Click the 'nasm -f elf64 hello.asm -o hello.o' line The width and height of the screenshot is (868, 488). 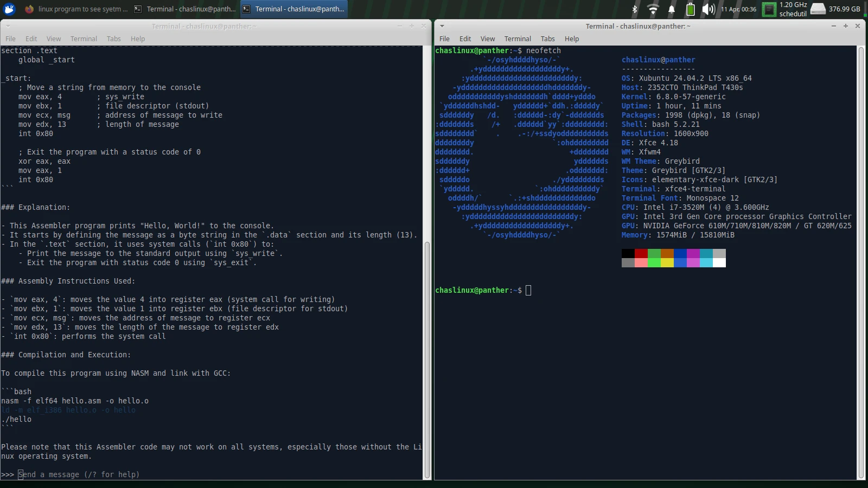[75, 401]
